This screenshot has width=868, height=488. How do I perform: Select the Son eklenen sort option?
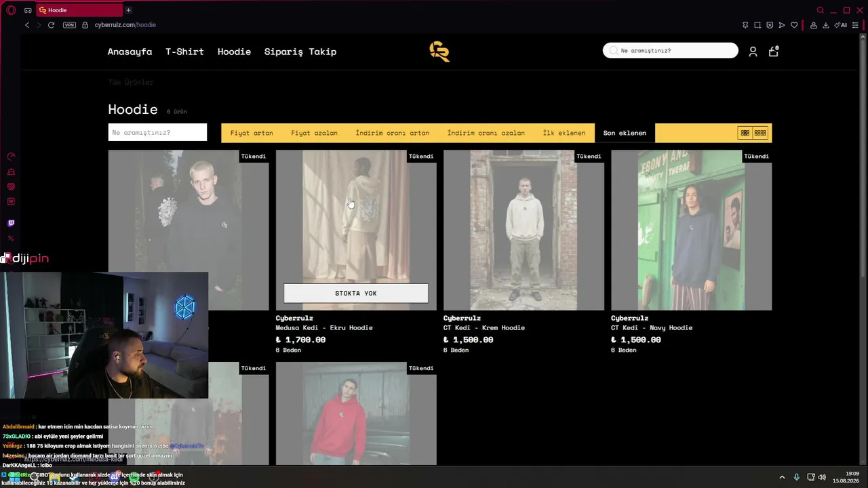[x=625, y=133]
